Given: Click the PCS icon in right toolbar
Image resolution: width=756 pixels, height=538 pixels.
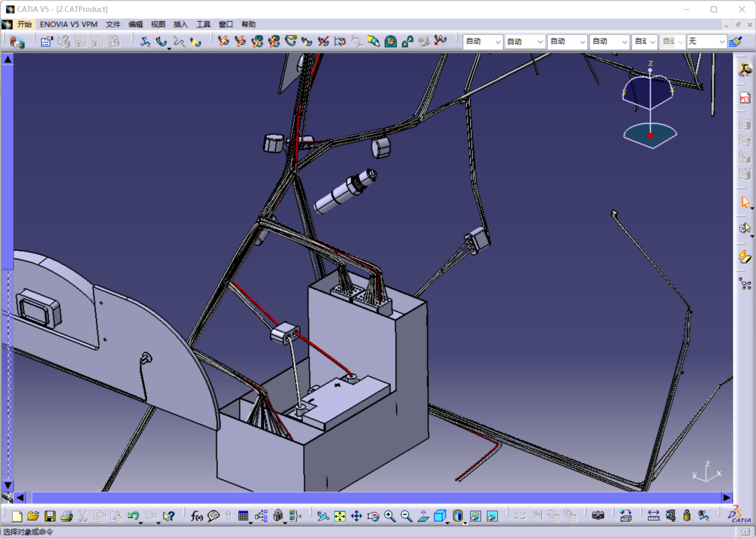Looking at the screenshot, I should 745,98.
